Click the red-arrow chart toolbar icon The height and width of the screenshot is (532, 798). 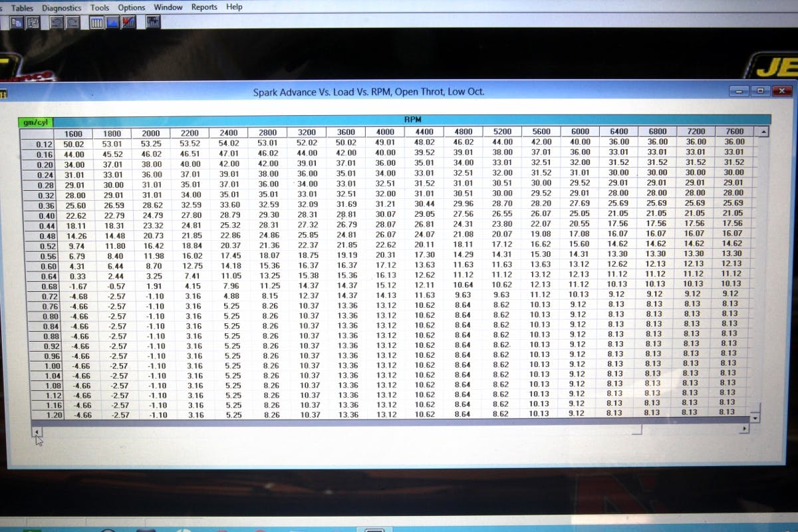coord(128,22)
